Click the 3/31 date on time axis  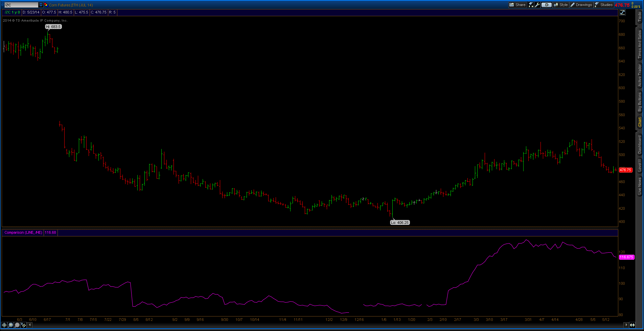(x=528, y=320)
